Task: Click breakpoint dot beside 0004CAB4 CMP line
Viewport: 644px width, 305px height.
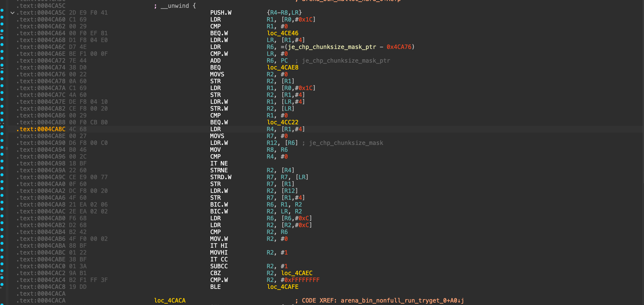Action: click(x=2, y=230)
